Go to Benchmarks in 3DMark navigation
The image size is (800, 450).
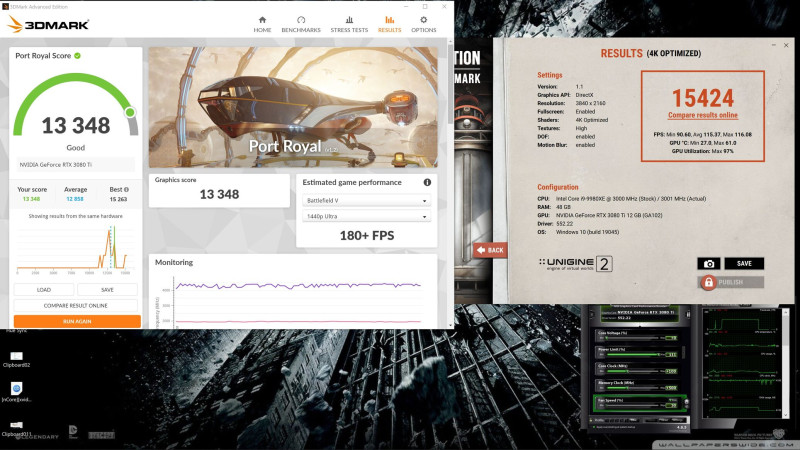click(x=301, y=24)
